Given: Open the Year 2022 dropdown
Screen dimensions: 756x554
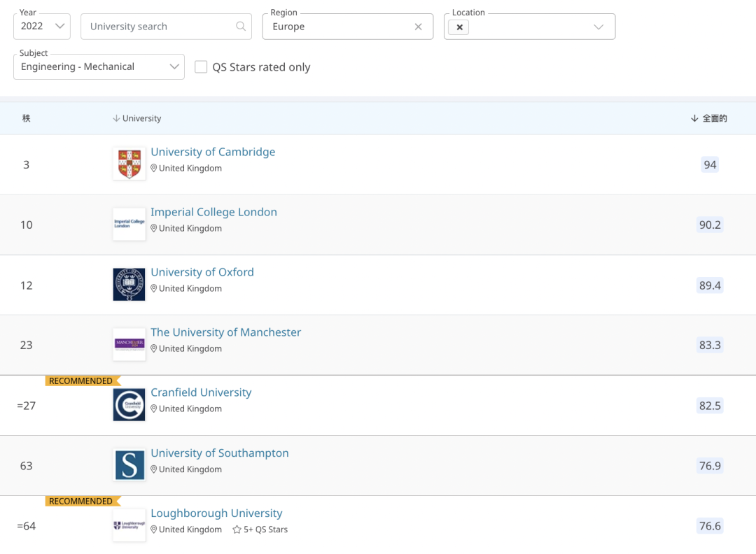Looking at the screenshot, I should [42, 27].
